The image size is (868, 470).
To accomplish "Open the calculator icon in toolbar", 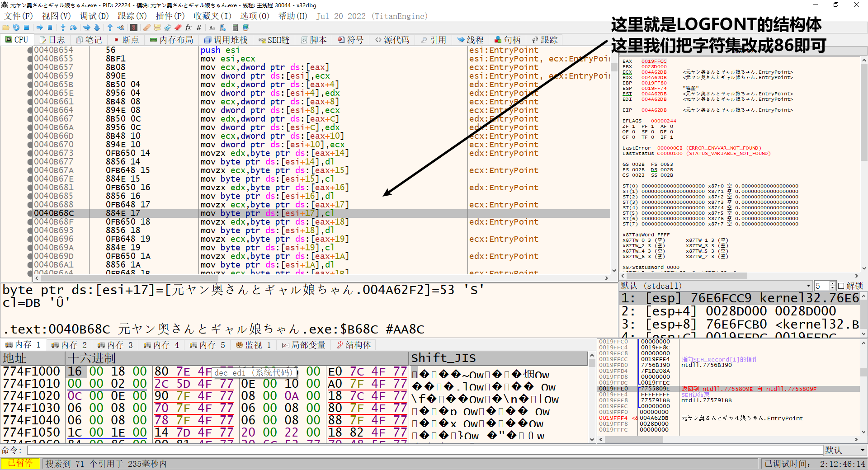I will (x=235, y=28).
